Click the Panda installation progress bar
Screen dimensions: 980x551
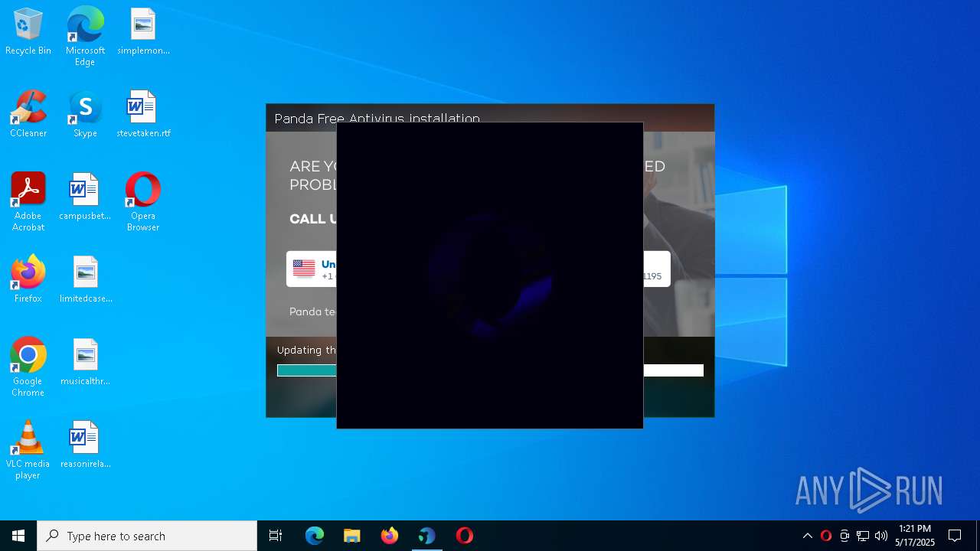pos(490,370)
